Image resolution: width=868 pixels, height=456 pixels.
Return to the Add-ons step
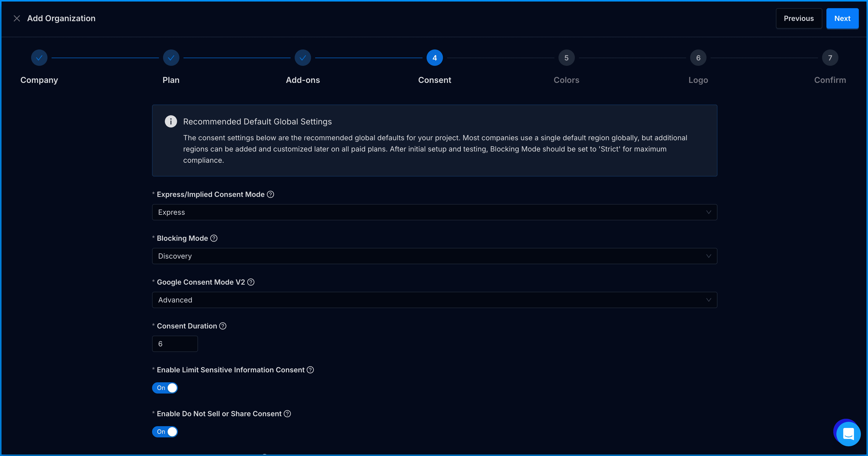(x=303, y=58)
